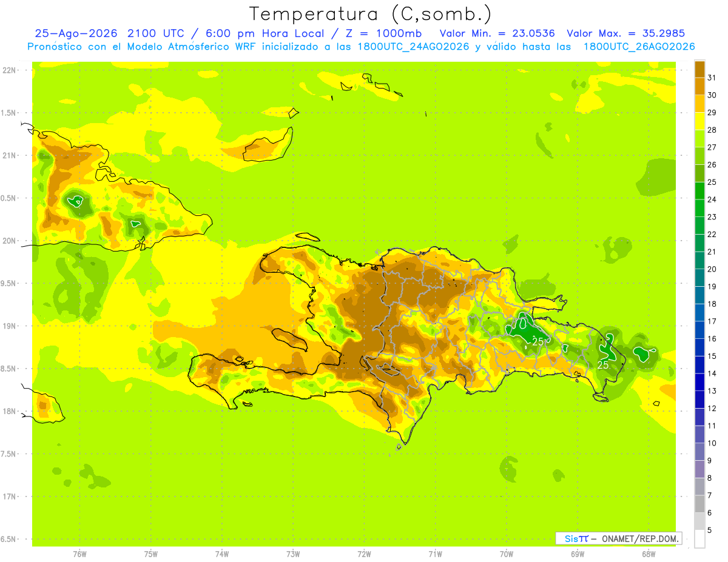The image size is (728, 562).
Task: Click the 1.5N latitude axis label
Action: (x=9, y=113)
